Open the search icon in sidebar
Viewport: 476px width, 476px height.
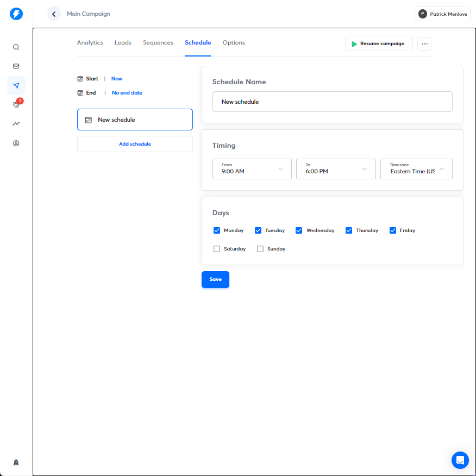(16, 47)
